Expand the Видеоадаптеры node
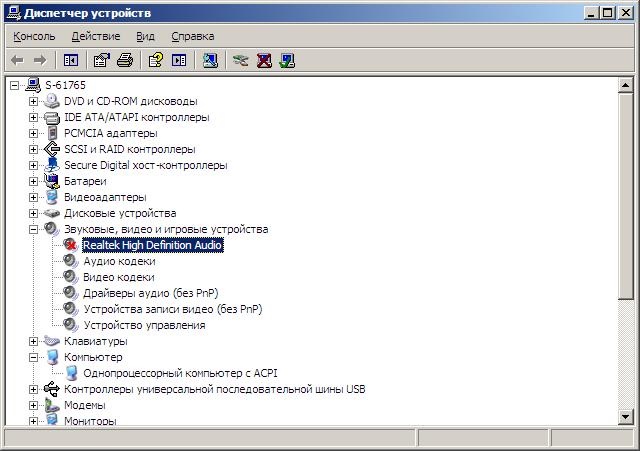This screenshot has width=640, height=451. tap(33, 198)
